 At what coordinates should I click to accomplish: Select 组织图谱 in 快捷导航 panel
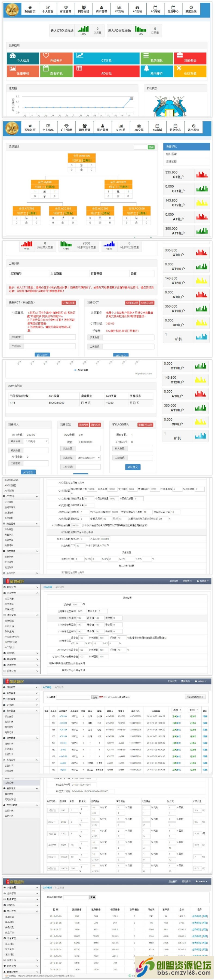click(171, 154)
